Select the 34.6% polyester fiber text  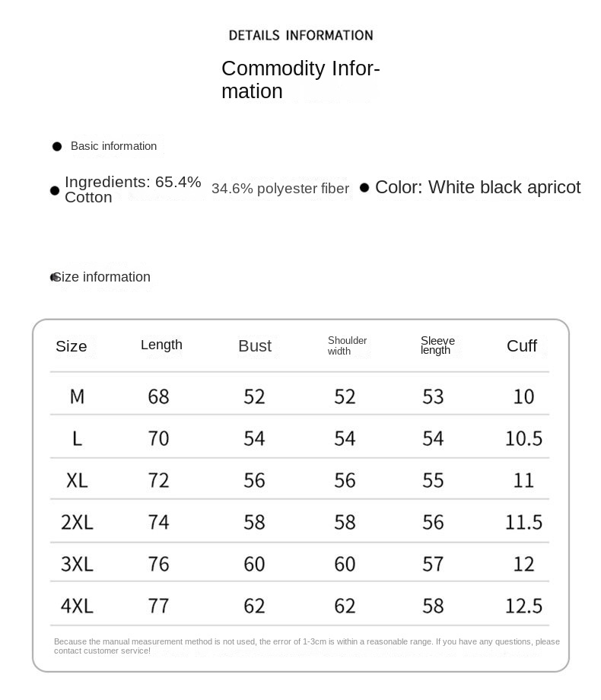pos(280,189)
